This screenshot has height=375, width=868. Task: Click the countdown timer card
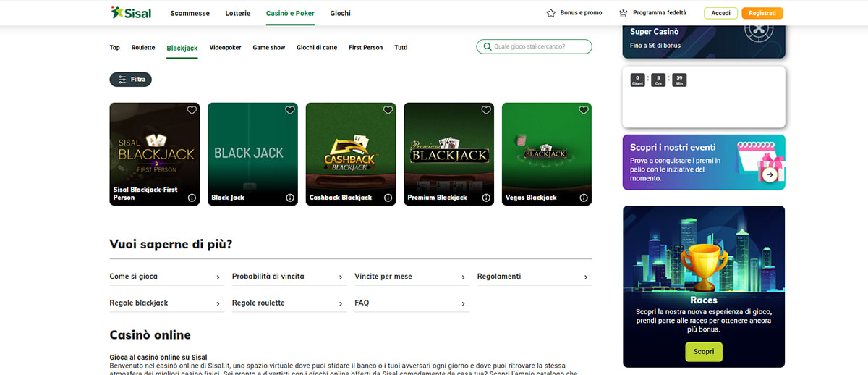(x=704, y=97)
